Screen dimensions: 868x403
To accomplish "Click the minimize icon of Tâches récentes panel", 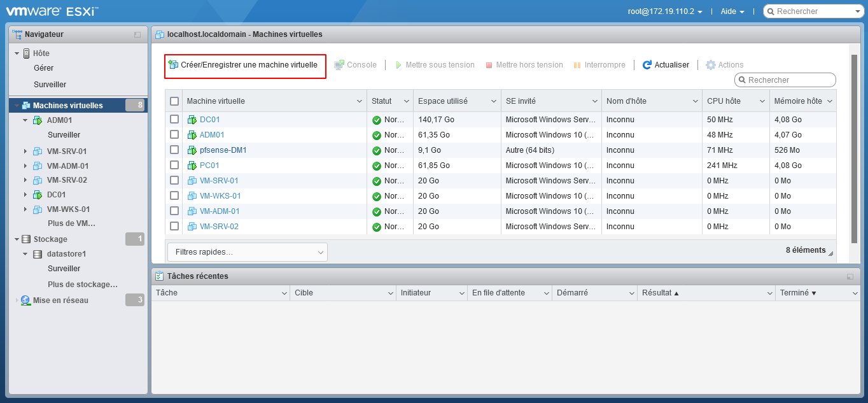I will [x=850, y=276].
